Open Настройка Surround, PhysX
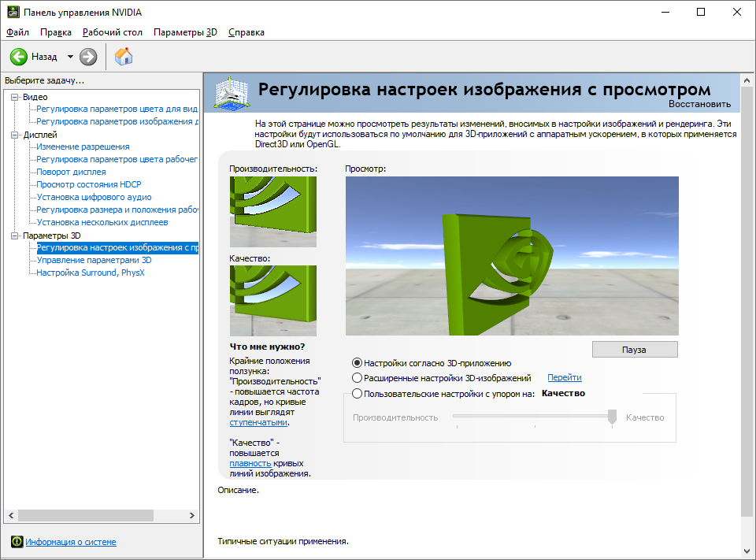This screenshot has height=560, width=756. (91, 273)
